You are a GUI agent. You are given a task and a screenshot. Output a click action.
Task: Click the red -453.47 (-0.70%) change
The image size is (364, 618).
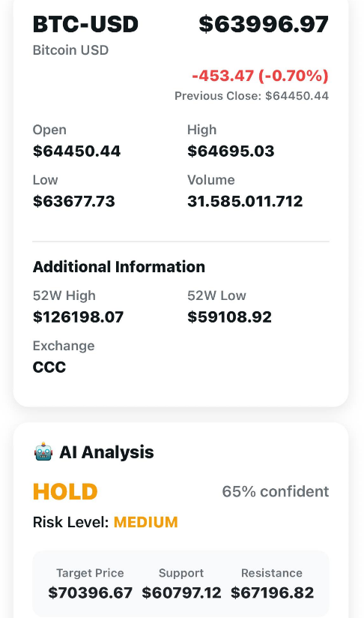tap(260, 75)
